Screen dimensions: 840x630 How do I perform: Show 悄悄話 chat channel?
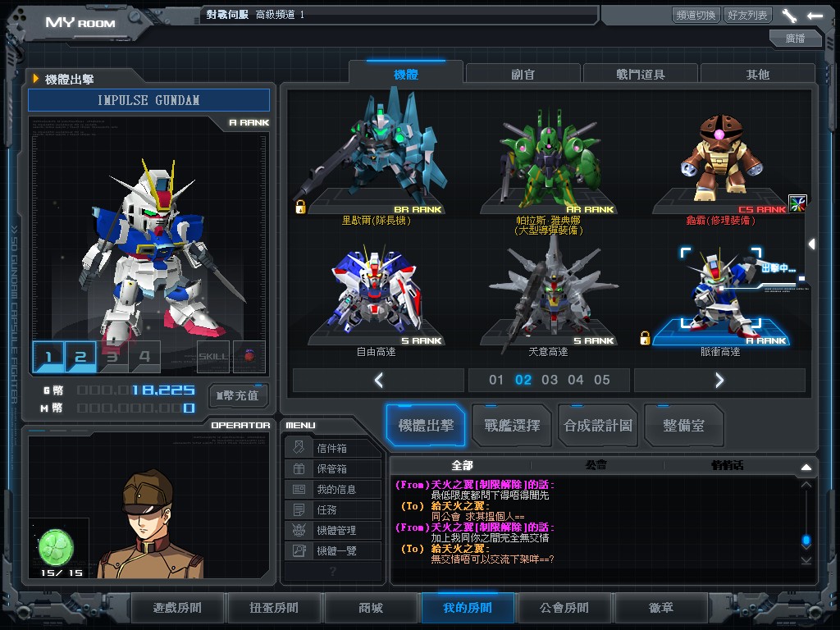(x=728, y=465)
